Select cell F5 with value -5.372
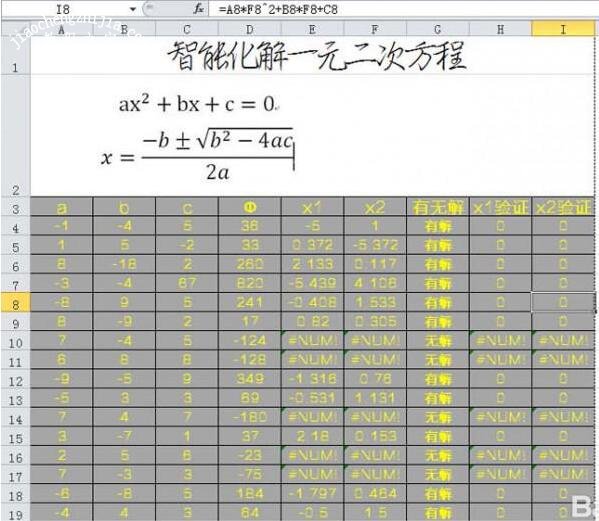The width and height of the screenshot is (599, 521). point(375,245)
